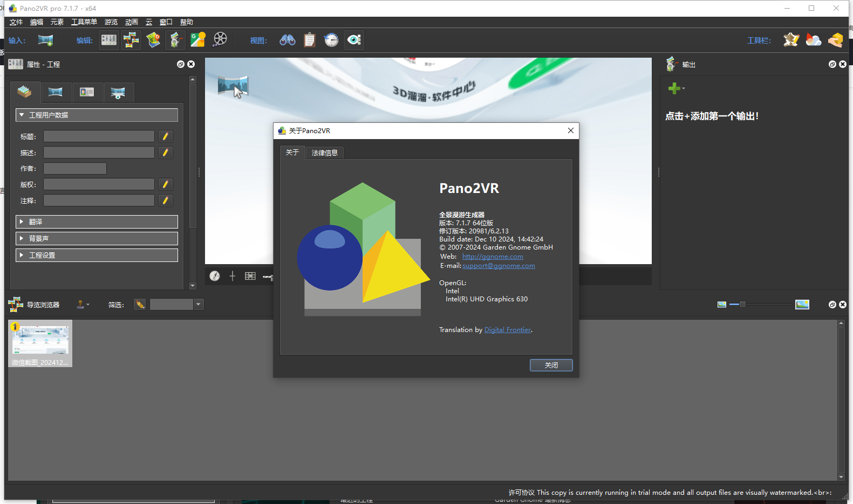
Task: Open the Animation film reel icon
Action: pyautogui.click(x=220, y=39)
